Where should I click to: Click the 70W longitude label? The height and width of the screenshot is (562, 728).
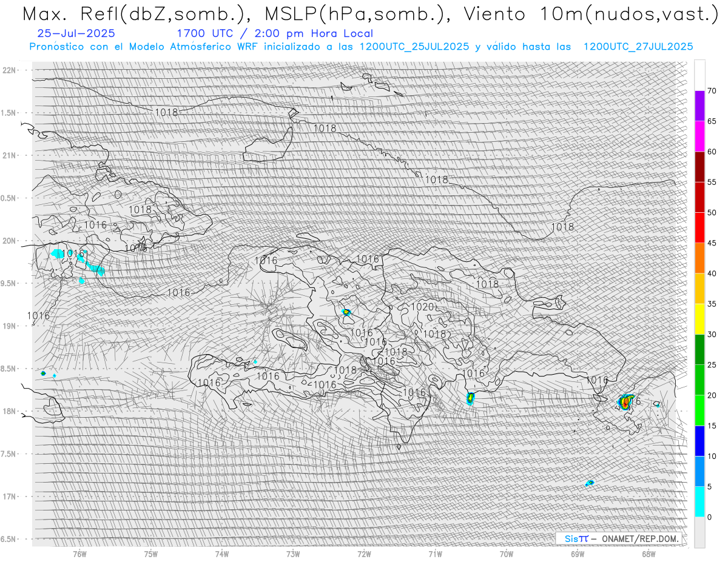(x=507, y=553)
